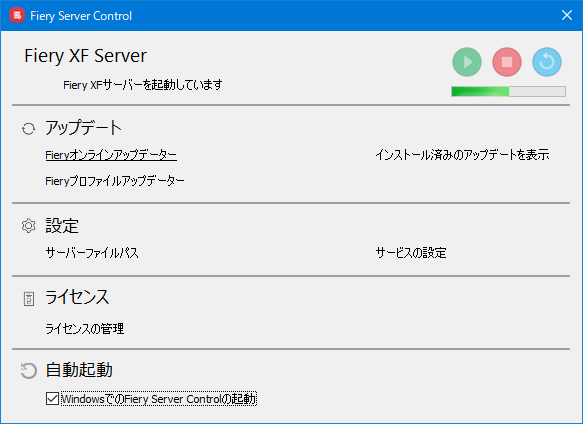Viewport: 583px width, 424px height.
Task: Open サーバーファイルパス setting
Action: pyautogui.click(x=92, y=253)
